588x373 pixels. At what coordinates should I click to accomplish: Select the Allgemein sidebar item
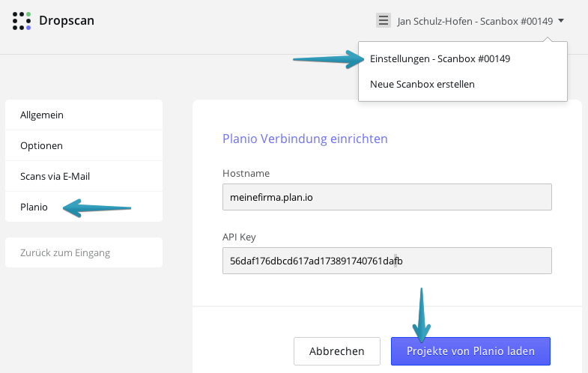[84, 115]
